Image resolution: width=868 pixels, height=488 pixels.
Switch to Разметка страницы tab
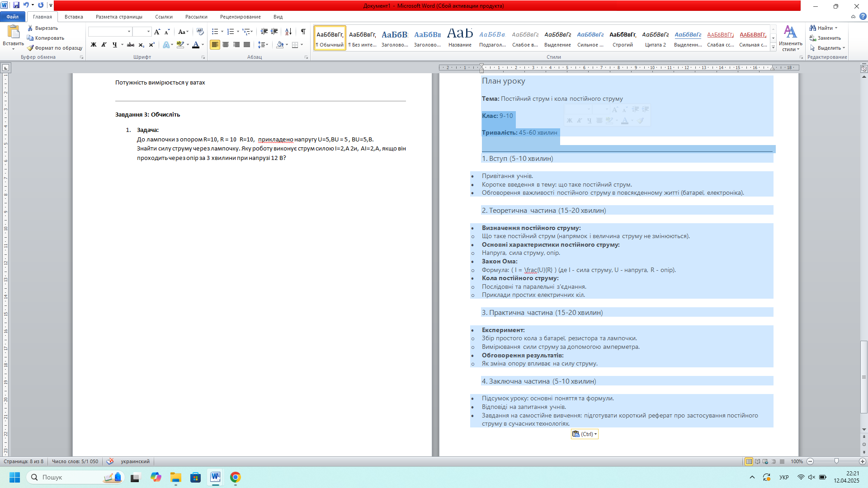pyautogui.click(x=119, y=17)
